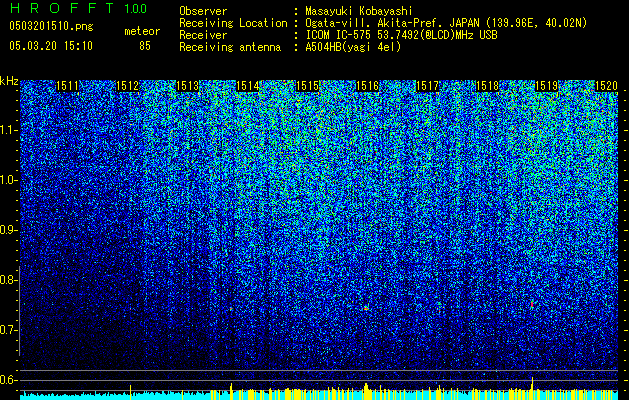Click the antenna value A504HB(yagi 4el)
This screenshot has width=629, height=400.
(353, 47)
